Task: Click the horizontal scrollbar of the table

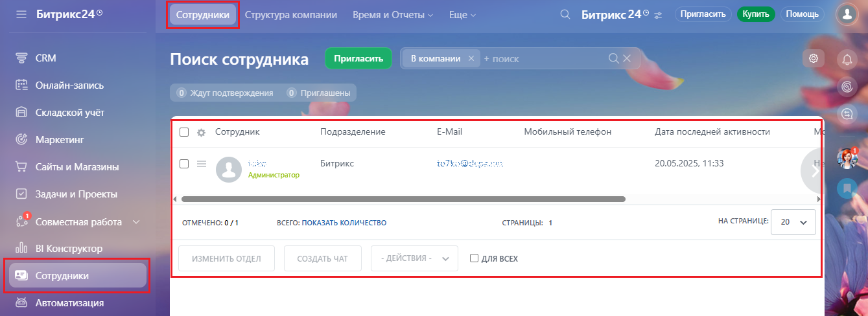Action: [x=403, y=199]
